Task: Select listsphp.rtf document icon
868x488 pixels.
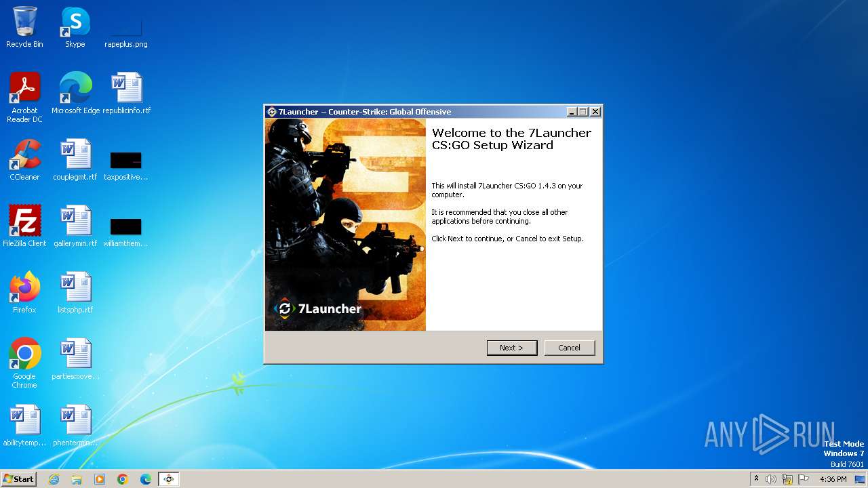Action: (x=75, y=293)
